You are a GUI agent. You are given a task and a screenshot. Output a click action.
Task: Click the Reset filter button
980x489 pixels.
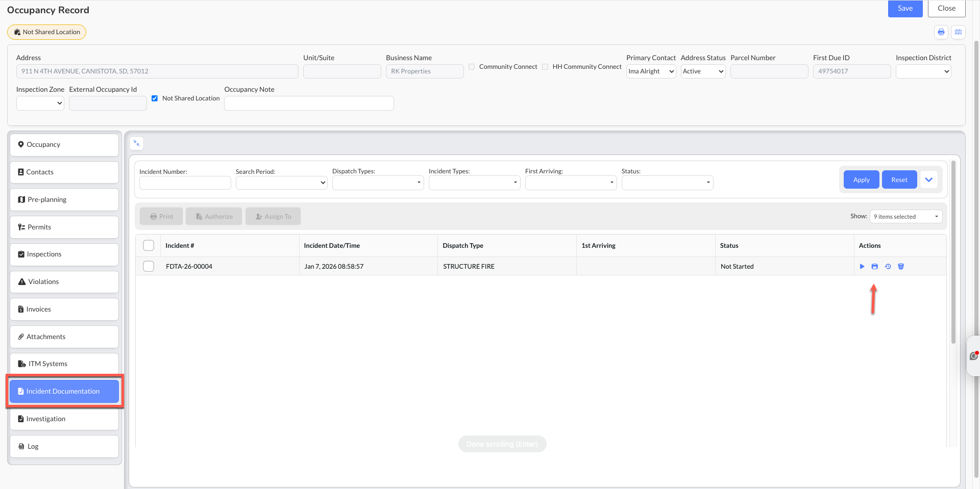point(899,179)
